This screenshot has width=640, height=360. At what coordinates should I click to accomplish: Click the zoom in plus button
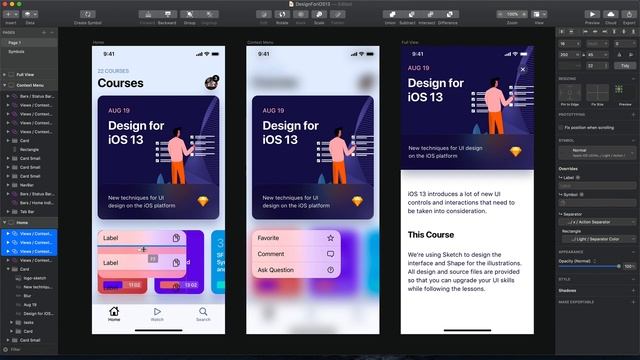tap(524, 14)
